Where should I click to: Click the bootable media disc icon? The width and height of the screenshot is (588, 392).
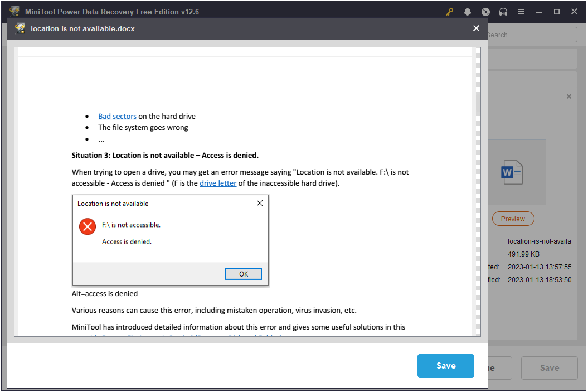tap(485, 11)
